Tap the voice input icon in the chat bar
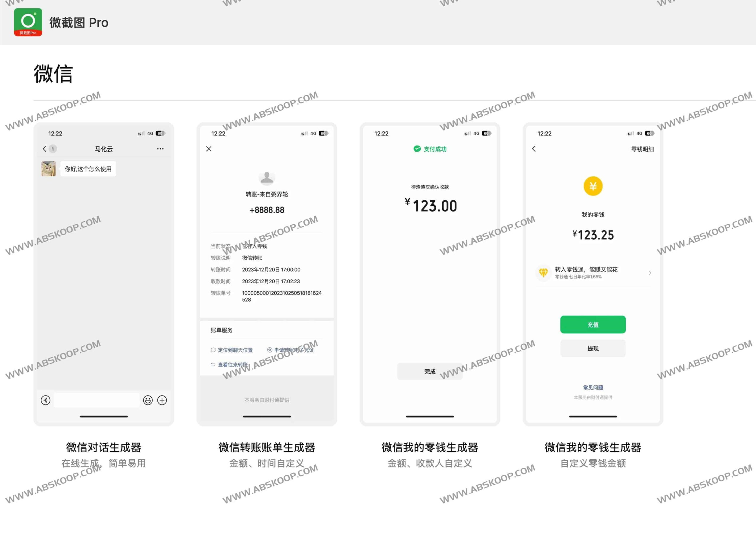The height and width of the screenshot is (537, 756). (x=45, y=400)
